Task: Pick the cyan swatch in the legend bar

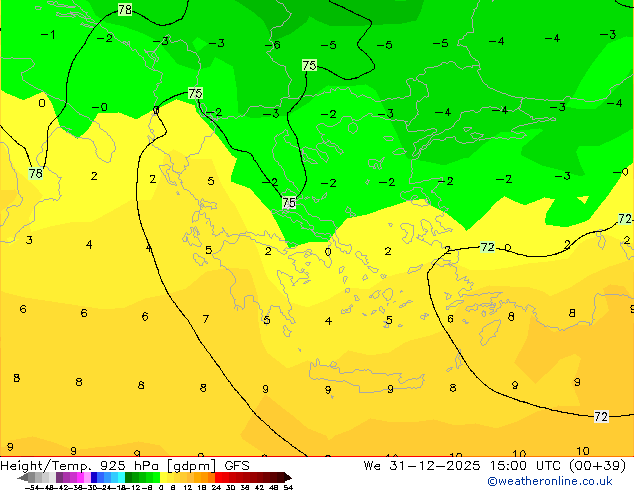Action: pos(121,477)
